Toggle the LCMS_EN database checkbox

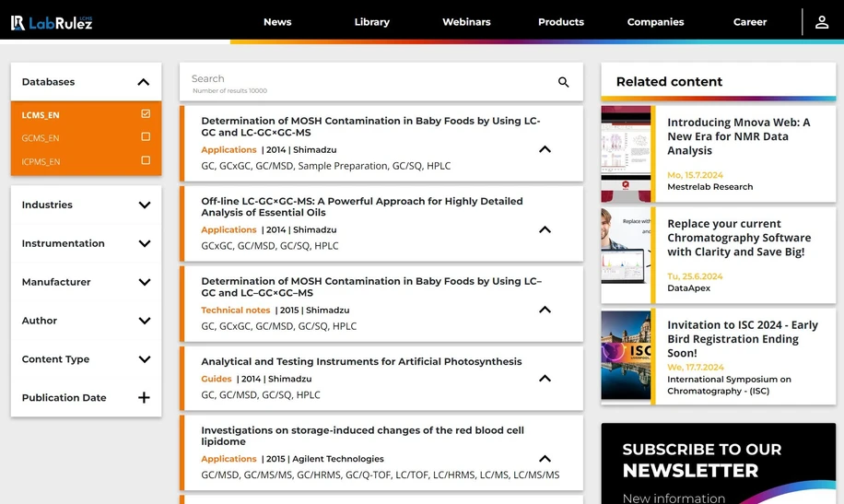146,113
